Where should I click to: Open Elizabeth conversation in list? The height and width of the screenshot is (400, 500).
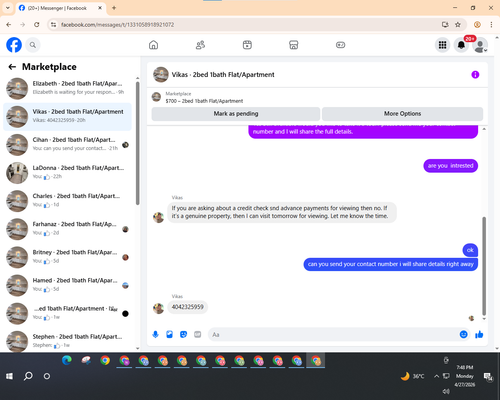[67, 88]
